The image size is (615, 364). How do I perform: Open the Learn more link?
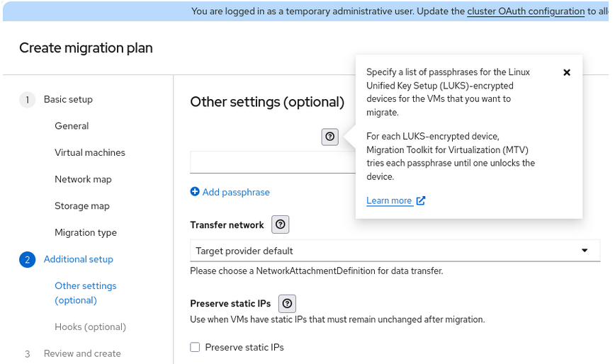(x=389, y=200)
